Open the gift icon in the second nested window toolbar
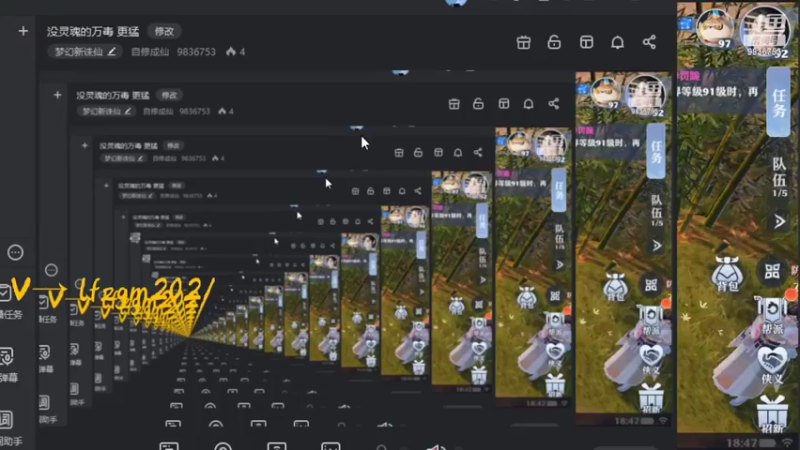The width and height of the screenshot is (800, 450). pyautogui.click(x=454, y=104)
